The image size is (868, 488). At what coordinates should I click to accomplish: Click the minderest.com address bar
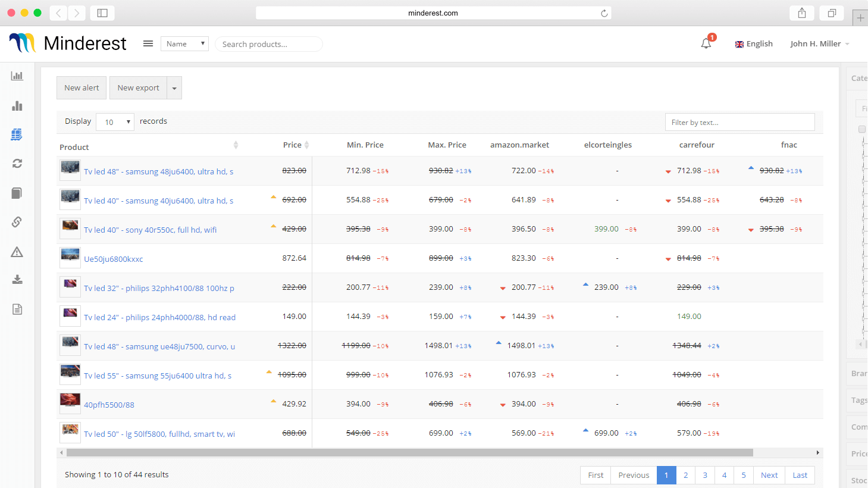[x=433, y=13]
